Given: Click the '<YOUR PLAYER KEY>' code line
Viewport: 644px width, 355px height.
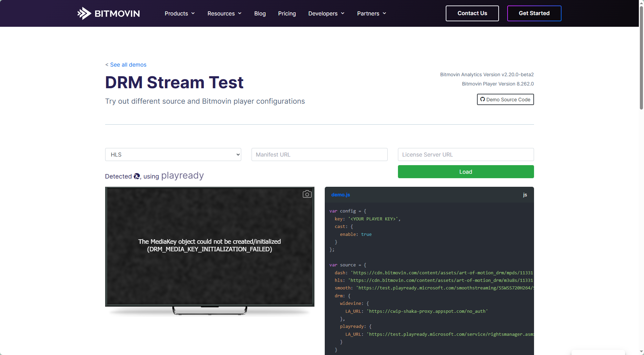Looking at the screenshot, I should [x=368, y=219].
